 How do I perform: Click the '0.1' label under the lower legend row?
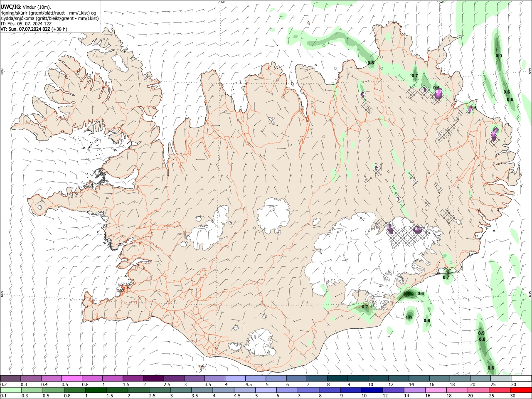click(4, 396)
